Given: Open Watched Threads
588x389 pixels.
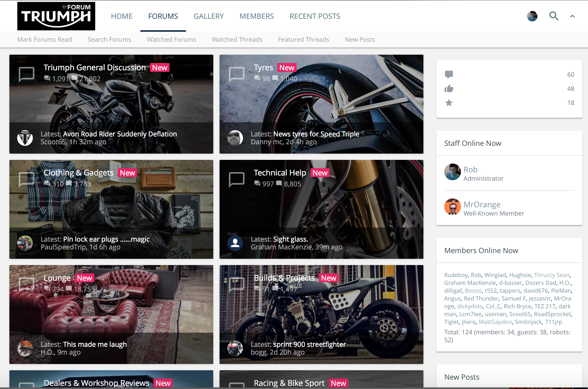Looking at the screenshot, I should click(237, 39).
